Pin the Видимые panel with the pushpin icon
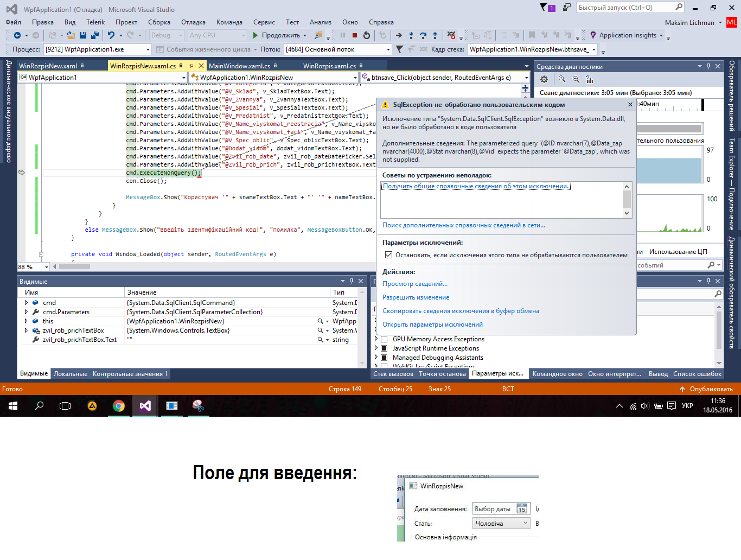 tap(352, 281)
